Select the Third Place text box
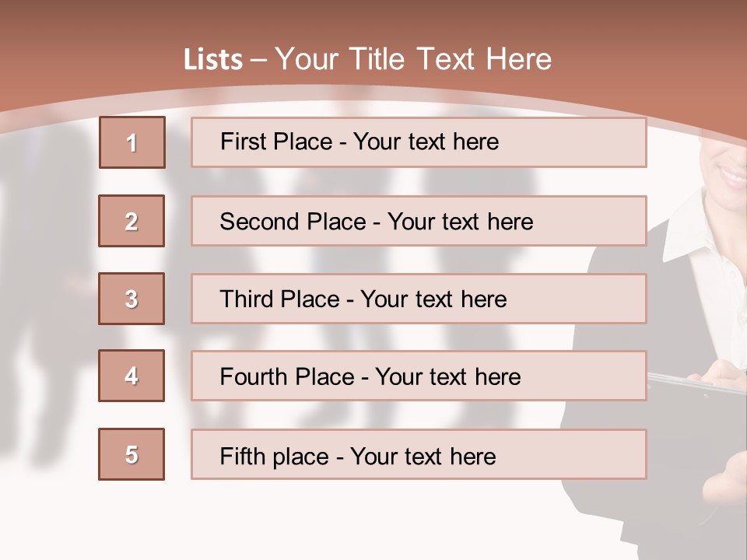This screenshot has width=747, height=560. tap(419, 299)
